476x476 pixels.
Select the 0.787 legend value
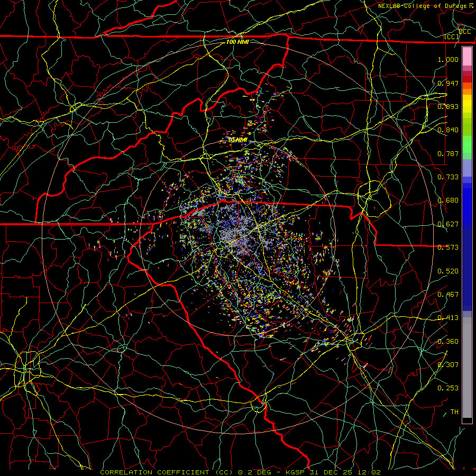[x=448, y=153]
